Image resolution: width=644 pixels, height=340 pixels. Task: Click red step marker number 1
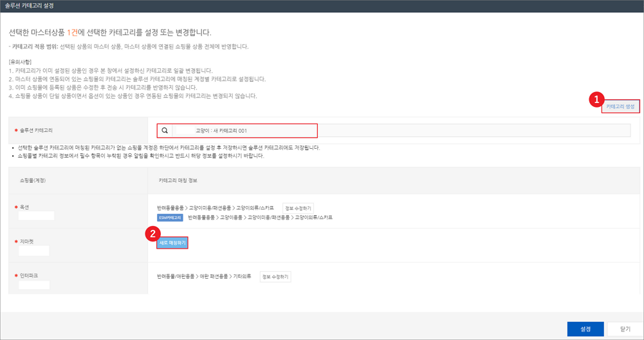(596, 100)
